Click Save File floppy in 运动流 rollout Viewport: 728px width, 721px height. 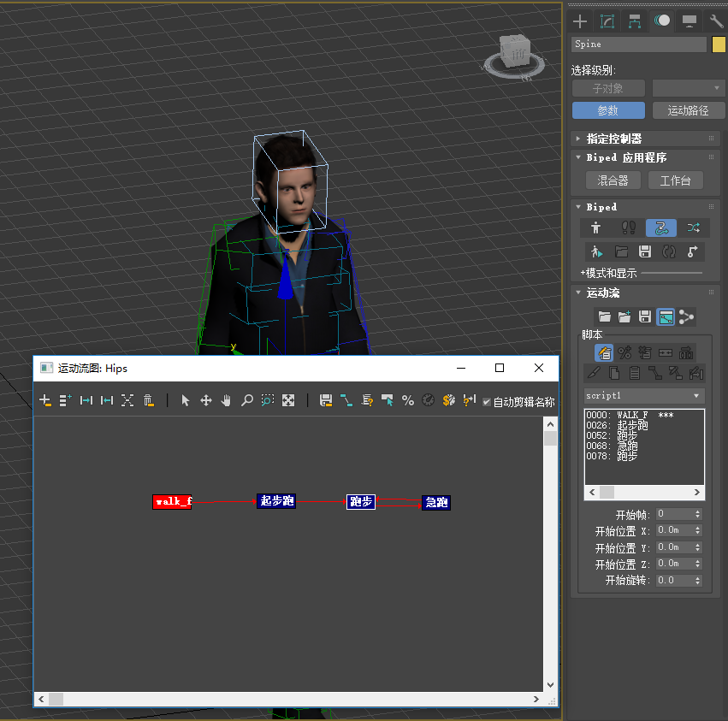point(645,317)
